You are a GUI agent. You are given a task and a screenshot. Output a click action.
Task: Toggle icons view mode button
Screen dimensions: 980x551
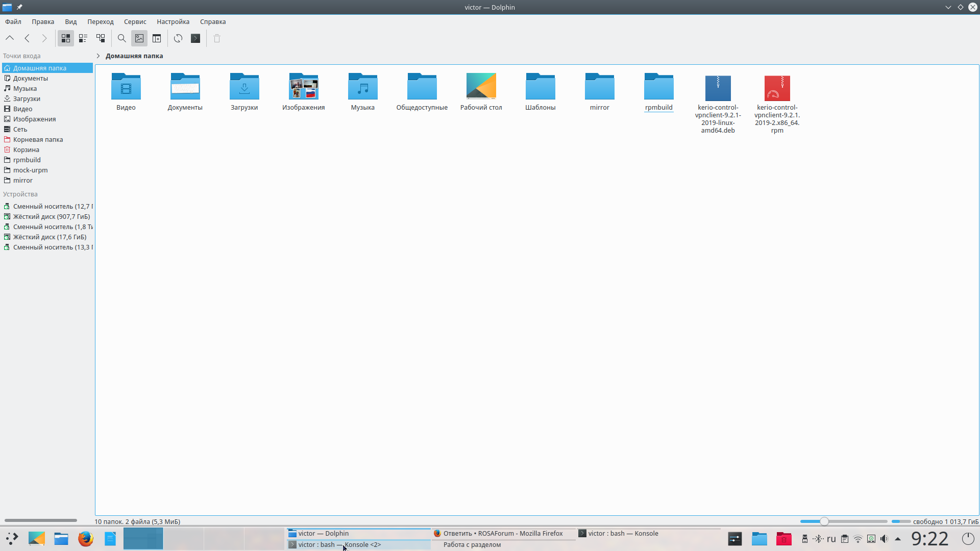[x=66, y=38]
